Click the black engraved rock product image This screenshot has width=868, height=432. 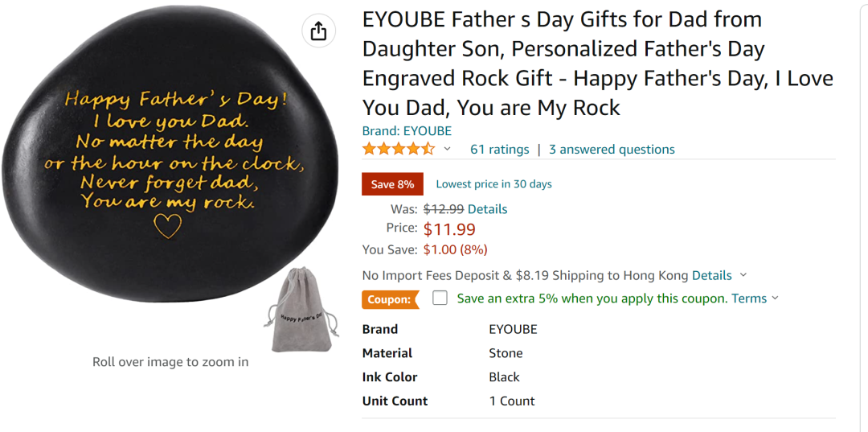pyautogui.click(x=169, y=155)
